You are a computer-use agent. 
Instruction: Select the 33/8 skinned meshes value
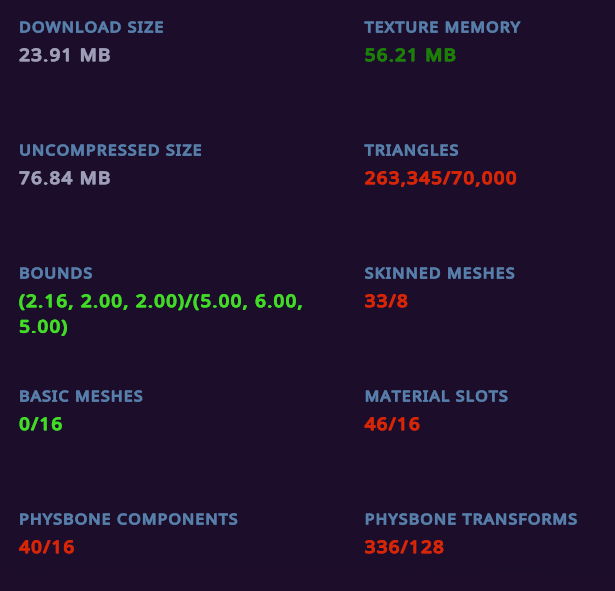(386, 301)
